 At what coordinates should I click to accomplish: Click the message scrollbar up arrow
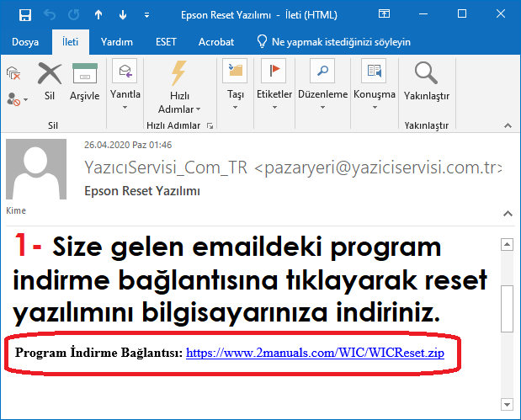tap(507, 245)
